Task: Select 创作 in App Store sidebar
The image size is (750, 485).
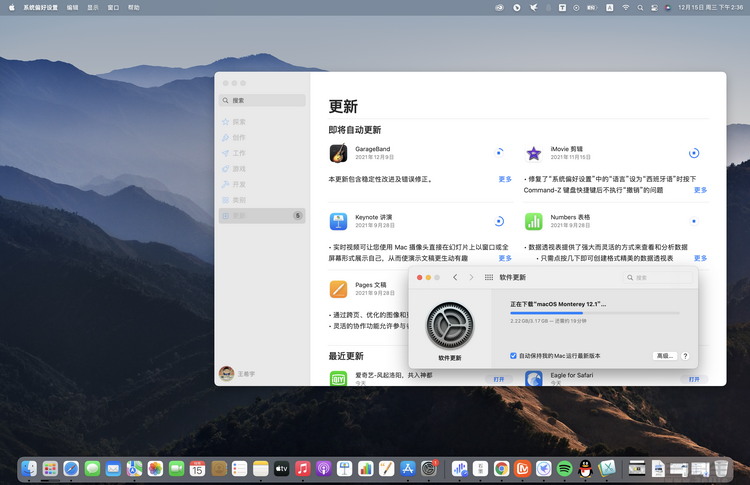Action: pyautogui.click(x=262, y=138)
